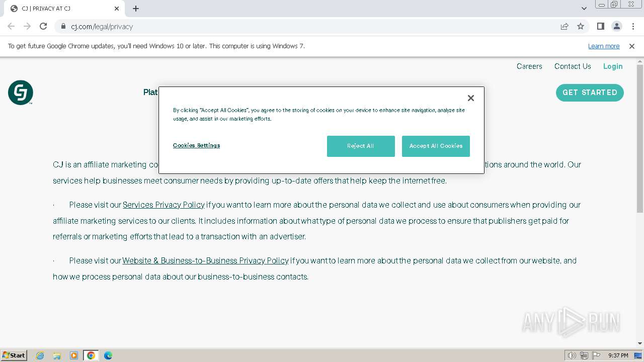
Task: Select the CJ | PRIVACY AT CJ tab
Action: pyautogui.click(x=65, y=9)
